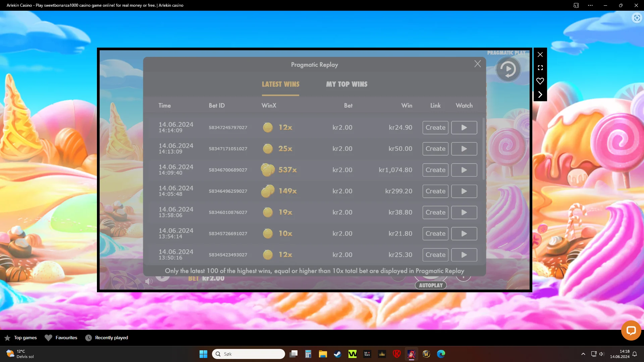Viewport: 644px width, 362px height.
Task: Watch replay of the 25x win
Action: pos(464,149)
